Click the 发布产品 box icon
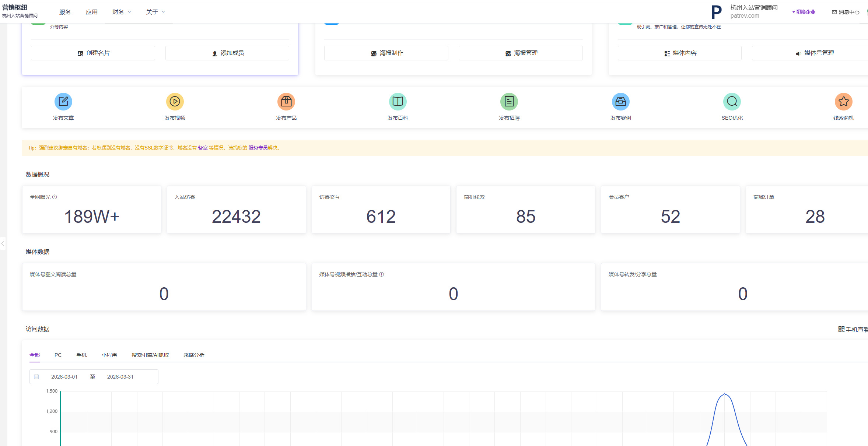868x446 pixels. pos(286,101)
